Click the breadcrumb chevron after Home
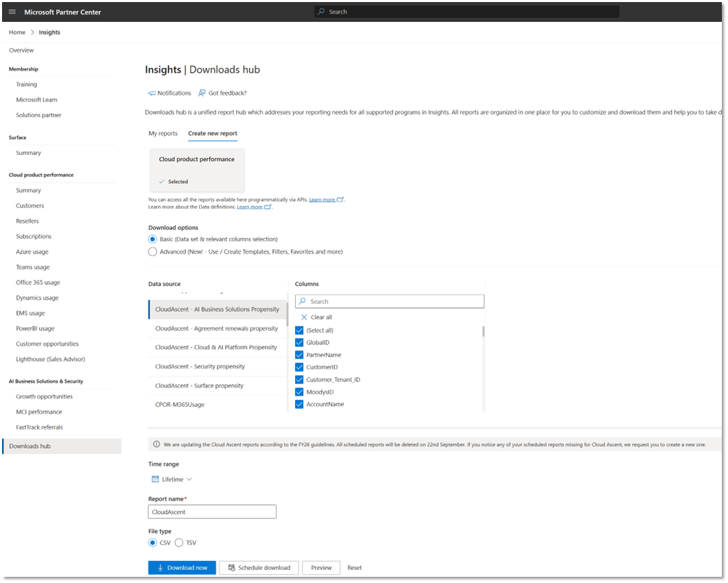Screen dimensions: 728x583 click(32, 32)
